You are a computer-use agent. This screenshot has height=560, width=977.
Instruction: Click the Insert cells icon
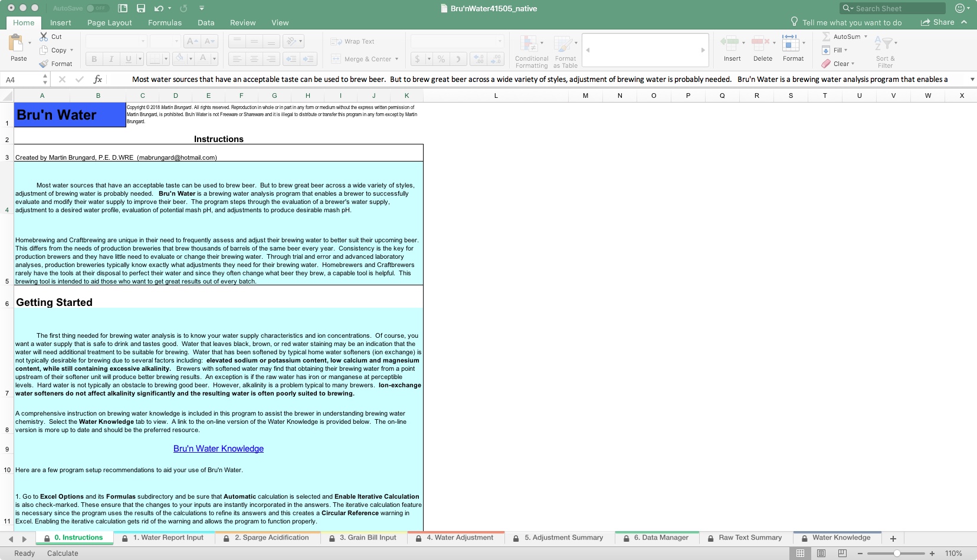(730, 42)
